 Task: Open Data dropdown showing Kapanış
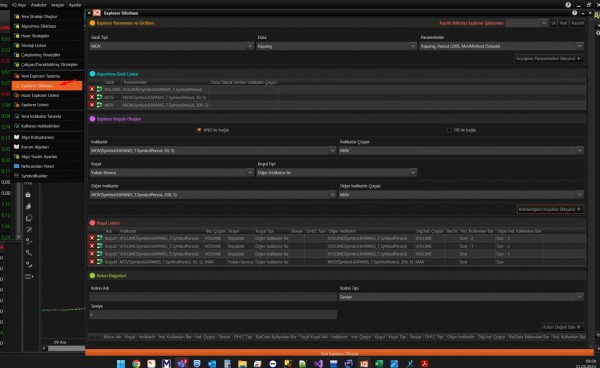pos(336,46)
